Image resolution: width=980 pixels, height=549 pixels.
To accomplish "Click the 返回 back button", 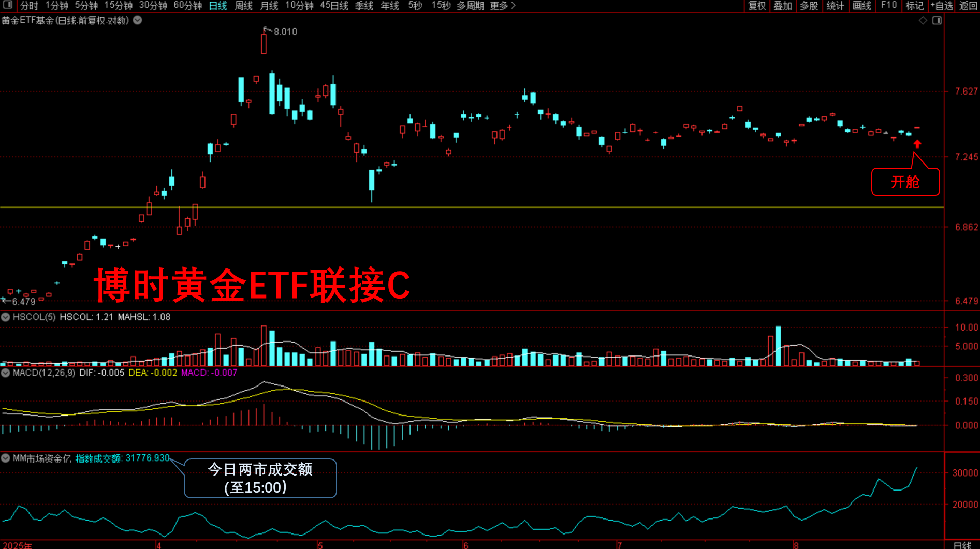I will click(x=968, y=6).
